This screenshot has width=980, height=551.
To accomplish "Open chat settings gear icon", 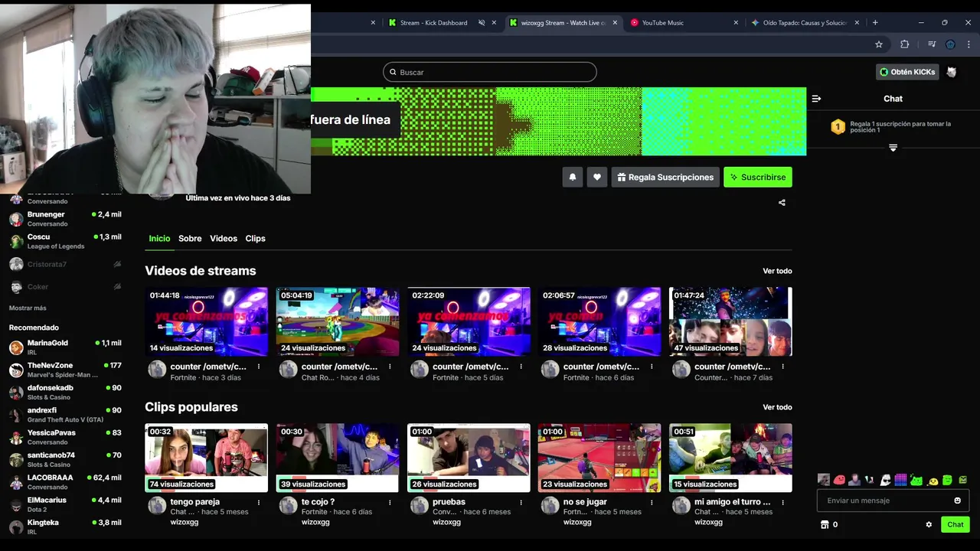I will (x=929, y=525).
